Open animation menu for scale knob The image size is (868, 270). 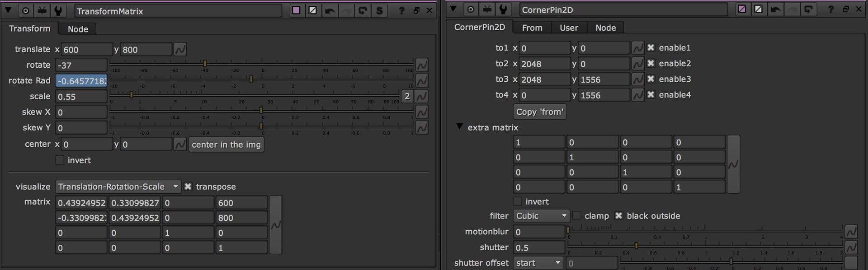tap(422, 96)
